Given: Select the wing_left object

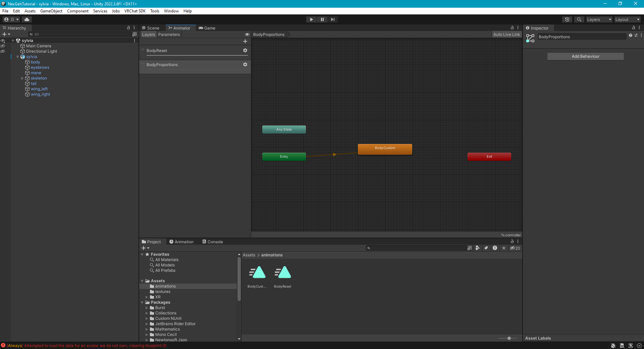Looking at the screenshot, I should pyautogui.click(x=39, y=89).
